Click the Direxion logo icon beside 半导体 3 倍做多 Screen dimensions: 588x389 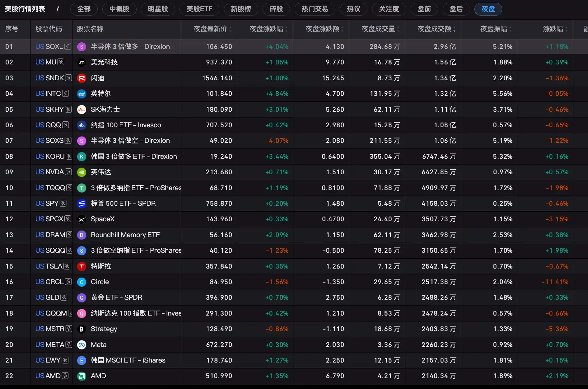click(82, 47)
